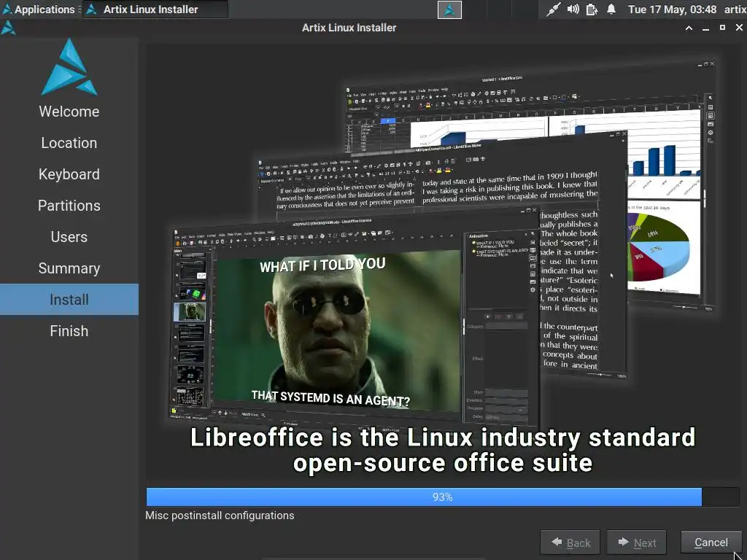Open the notification bell icon
Viewport: 747px width, 560px height.
tap(611, 9)
